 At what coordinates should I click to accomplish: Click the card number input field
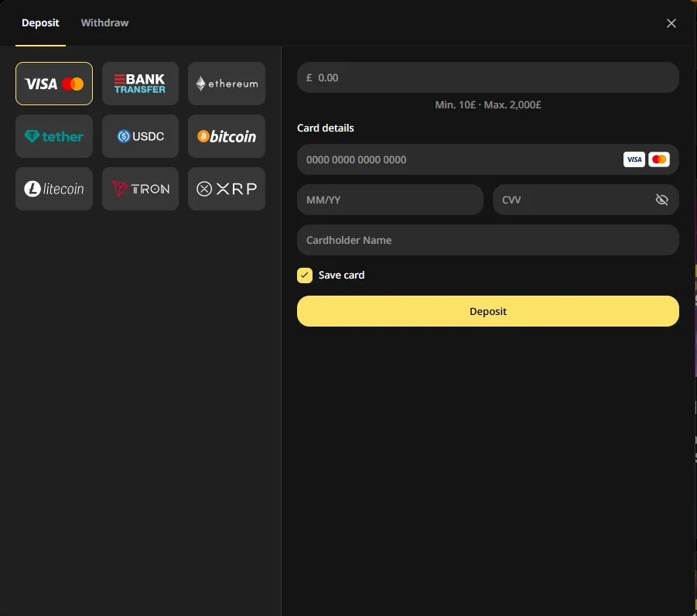tap(487, 159)
